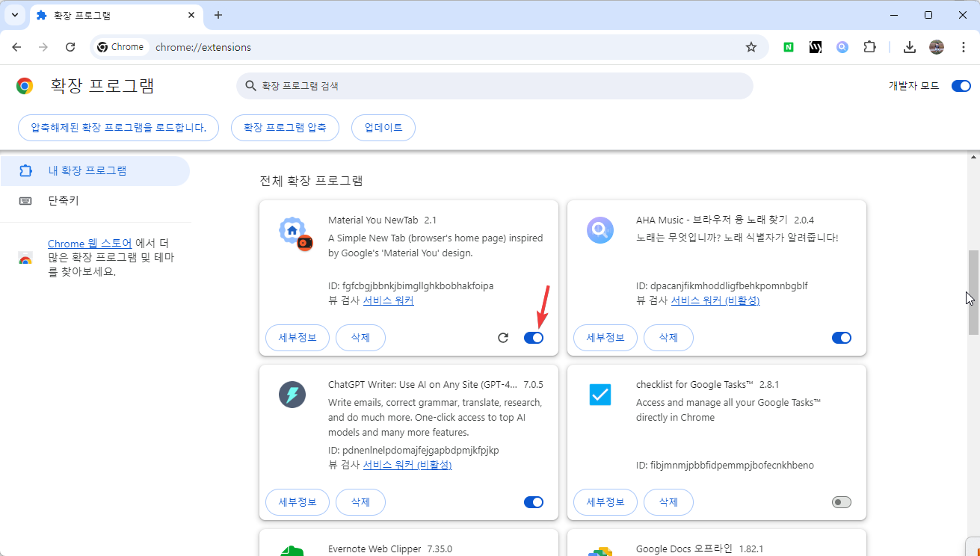Click the 확장 프로그램 압축 button
Screen dimensions: 980x556
pos(285,128)
